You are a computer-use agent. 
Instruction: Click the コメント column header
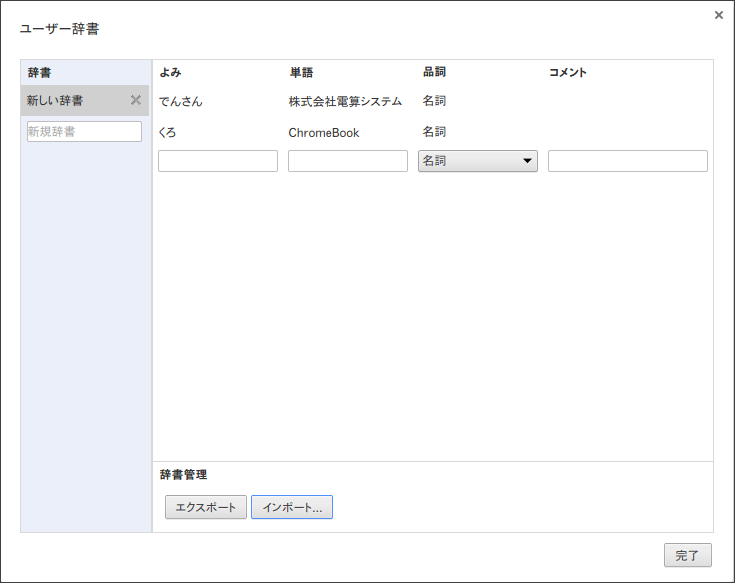567,73
